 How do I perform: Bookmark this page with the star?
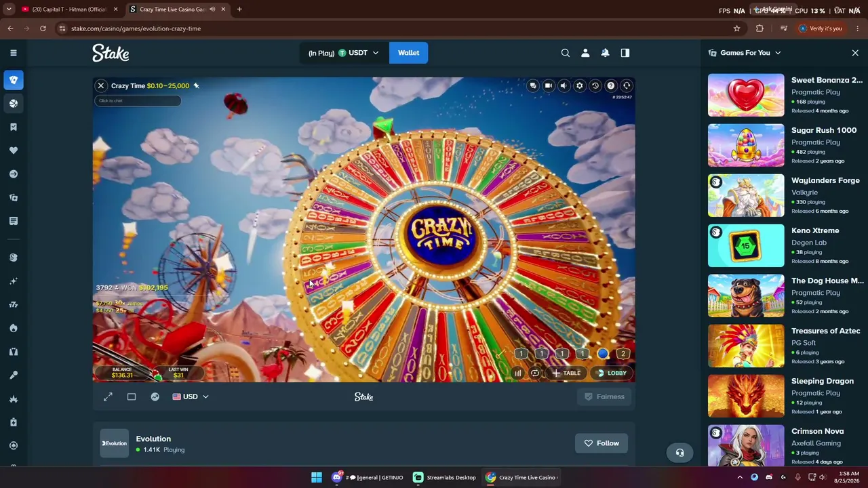pos(736,28)
